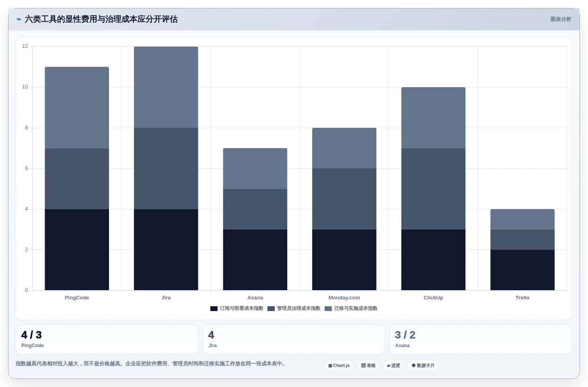Click the ClickUp top light bar segment
This screenshot has width=588, height=387.
pyautogui.click(x=433, y=118)
